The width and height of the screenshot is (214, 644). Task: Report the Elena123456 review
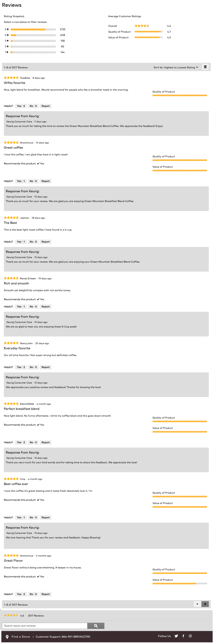coord(45,442)
